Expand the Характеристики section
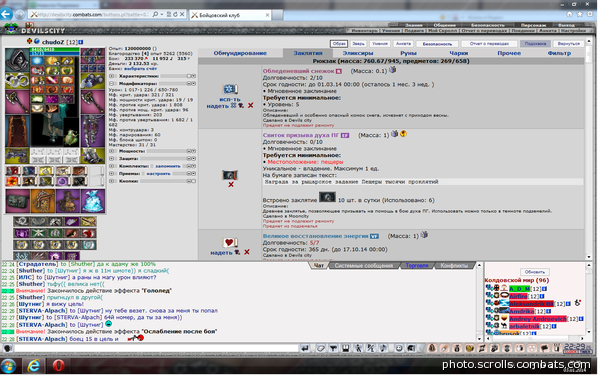600x375 pixels. pos(112,76)
